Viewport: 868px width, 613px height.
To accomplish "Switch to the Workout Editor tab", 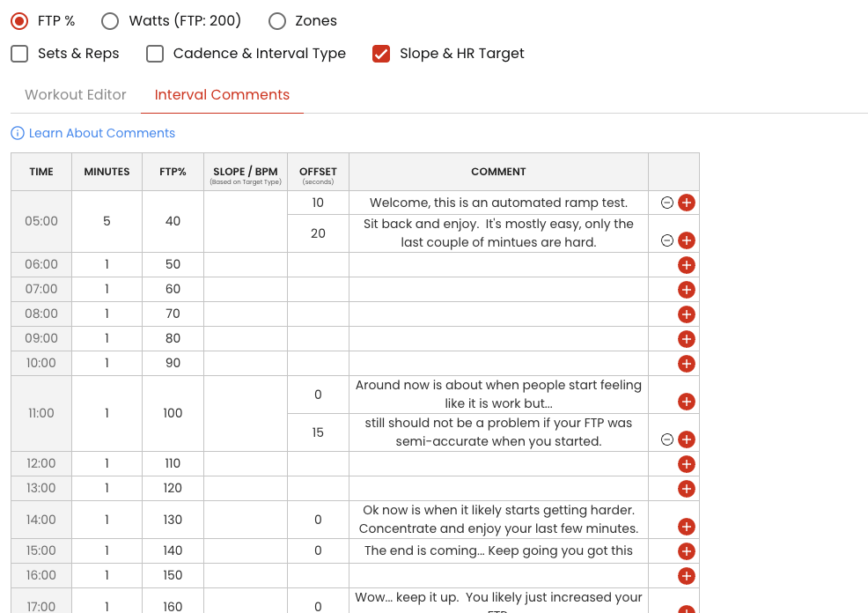I will [x=76, y=95].
